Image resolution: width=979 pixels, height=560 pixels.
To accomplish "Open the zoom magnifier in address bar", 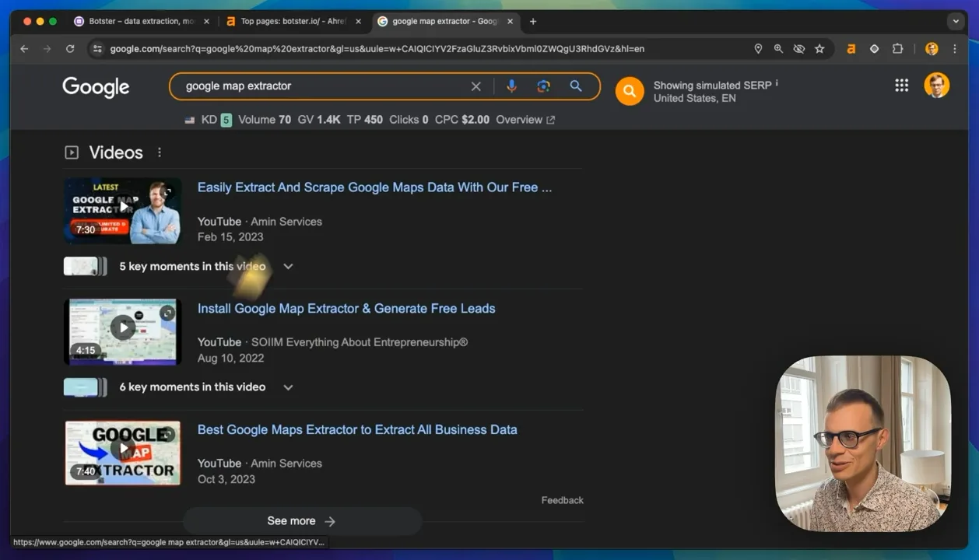I will tap(778, 49).
